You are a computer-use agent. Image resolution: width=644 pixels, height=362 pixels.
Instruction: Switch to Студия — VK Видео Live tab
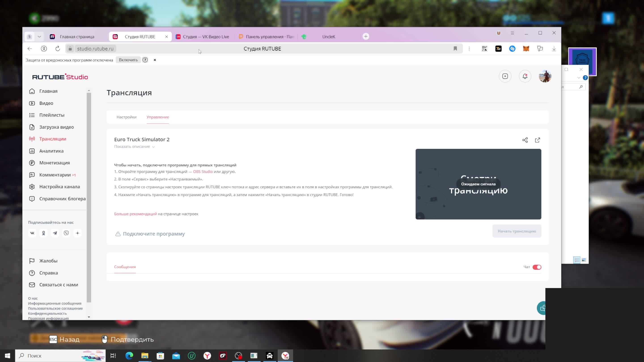[203, 37]
